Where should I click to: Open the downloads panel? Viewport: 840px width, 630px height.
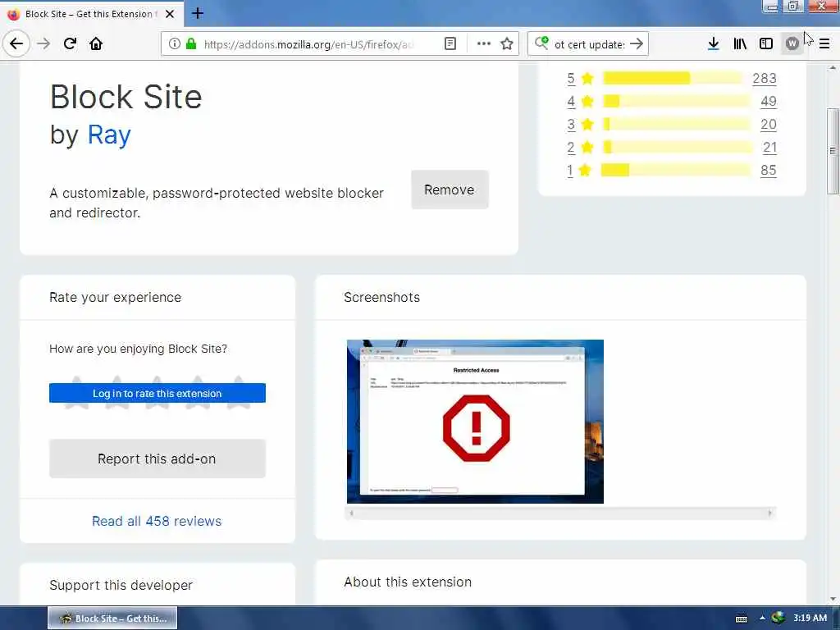pos(713,44)
